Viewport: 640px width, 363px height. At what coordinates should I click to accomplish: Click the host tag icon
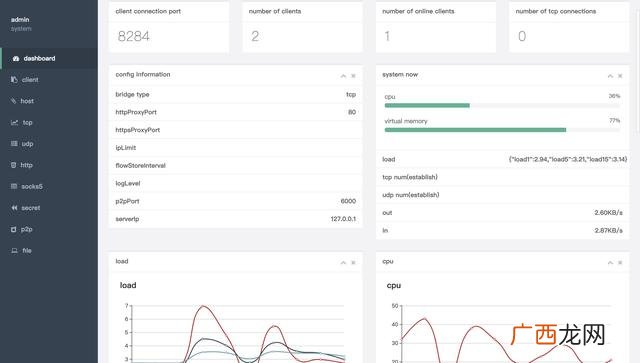point(14,101)
